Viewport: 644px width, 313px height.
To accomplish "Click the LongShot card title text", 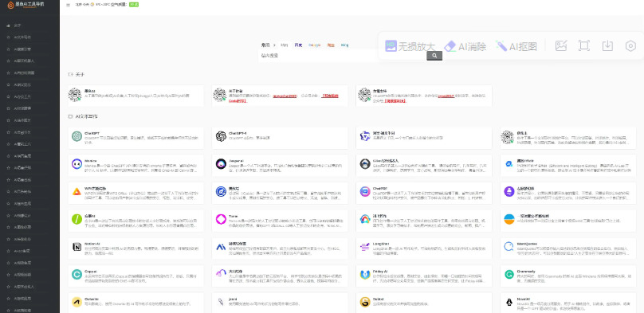I will 380,244.
